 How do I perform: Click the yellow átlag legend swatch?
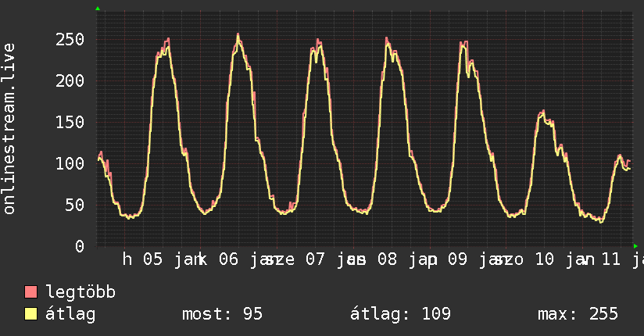coord(30,313)
